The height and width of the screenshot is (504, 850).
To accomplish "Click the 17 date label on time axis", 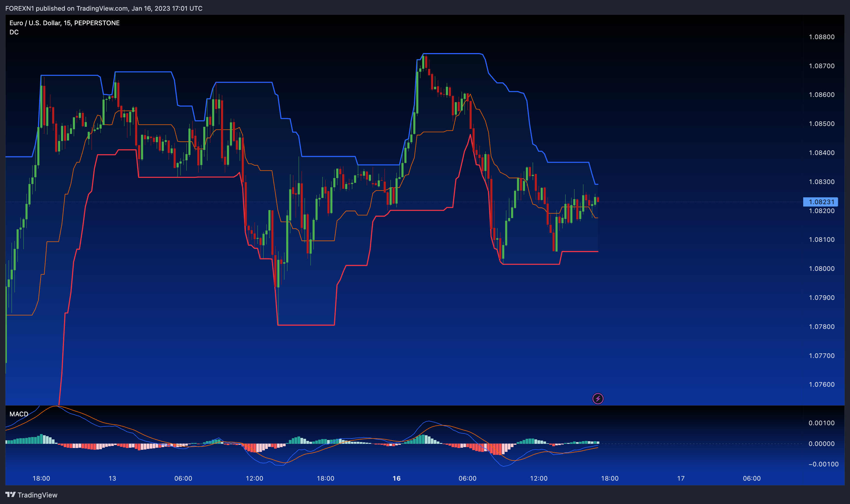I will (681, 479).
